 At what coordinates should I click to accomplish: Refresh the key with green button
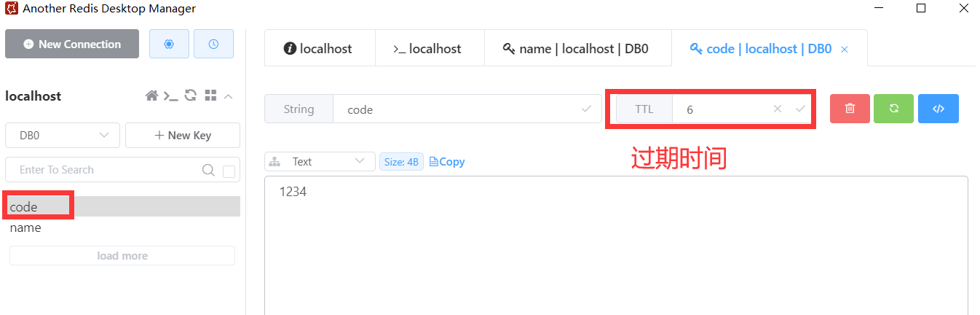coord(894,109)
